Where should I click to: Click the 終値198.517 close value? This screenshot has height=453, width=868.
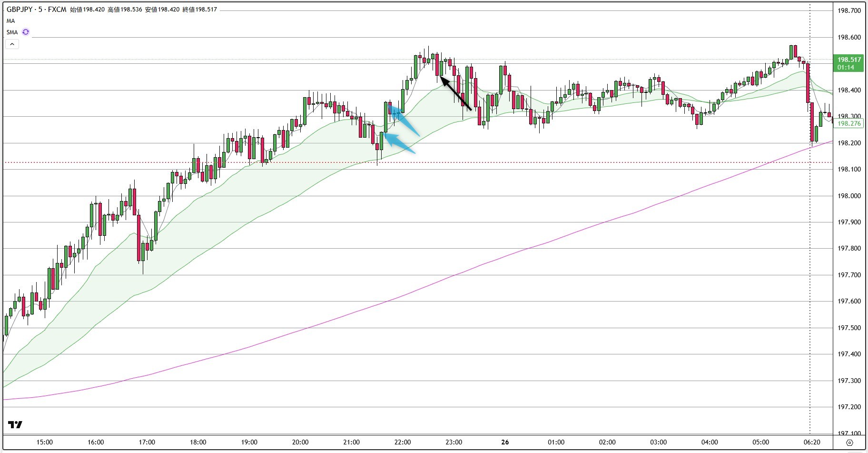click(x=200, y=10)
